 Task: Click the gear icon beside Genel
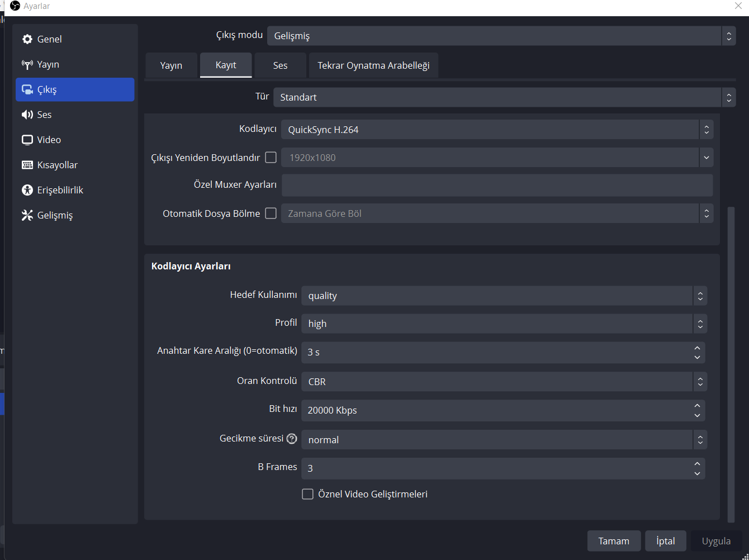pos(27,39)
